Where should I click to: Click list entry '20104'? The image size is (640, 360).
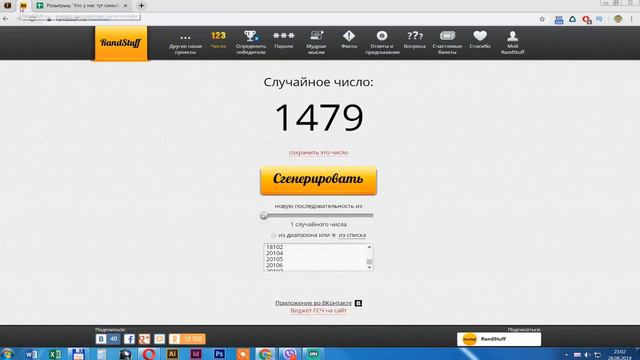(x=275, y=253)
